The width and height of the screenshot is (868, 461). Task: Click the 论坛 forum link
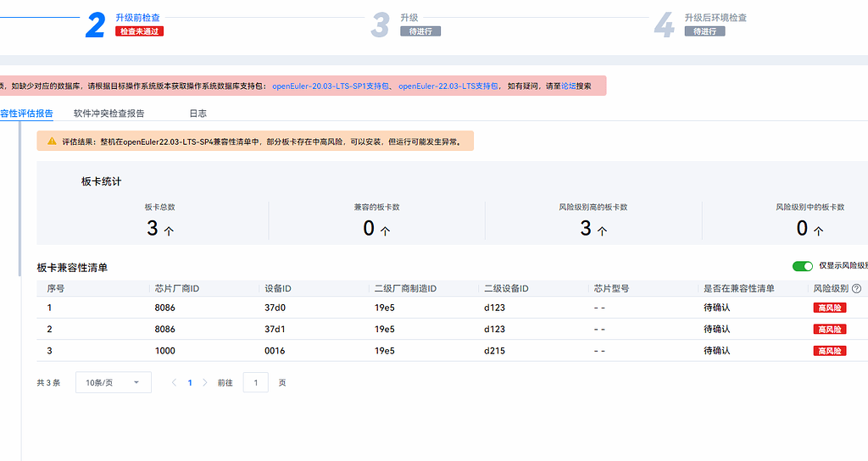[569, 86]
